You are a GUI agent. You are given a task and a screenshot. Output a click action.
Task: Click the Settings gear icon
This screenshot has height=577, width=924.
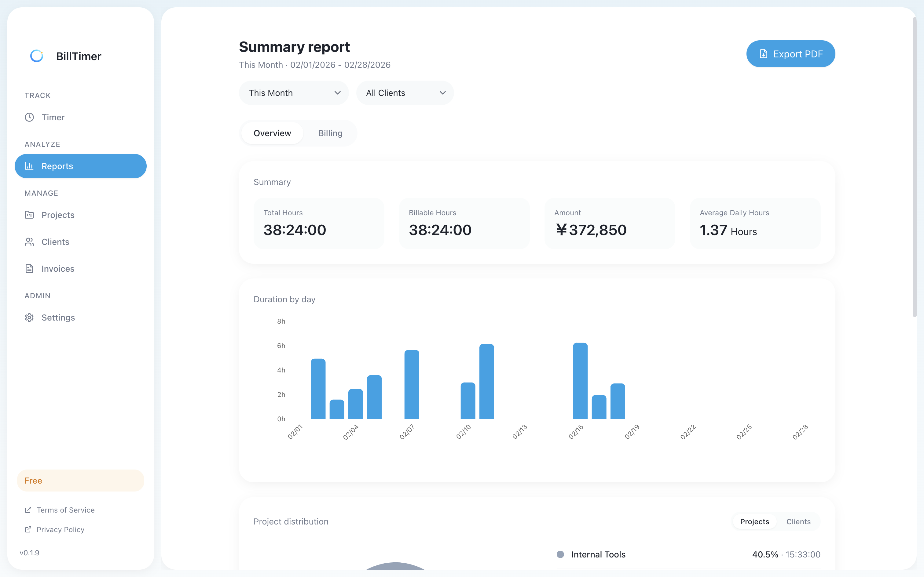coord(29,318)
